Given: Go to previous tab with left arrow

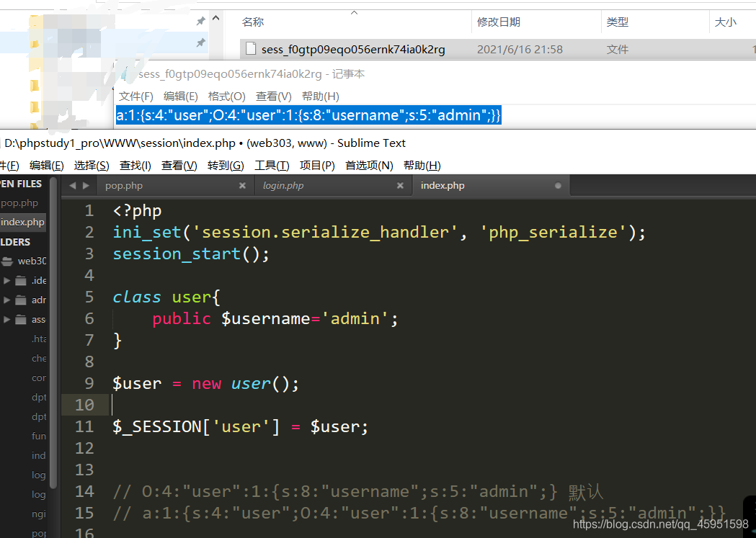Looking at the screenshot, I should tap(72, 185).
